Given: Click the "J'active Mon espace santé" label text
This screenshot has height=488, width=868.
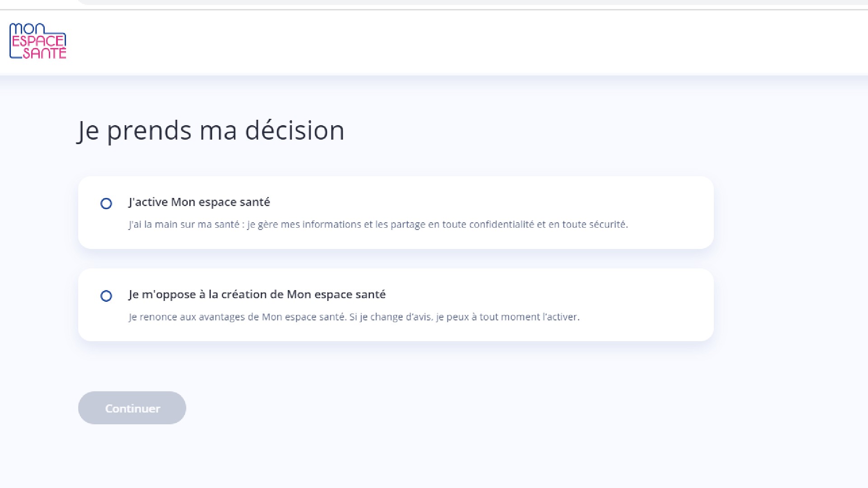Looking at the screenshot, I should pos(199,202).
